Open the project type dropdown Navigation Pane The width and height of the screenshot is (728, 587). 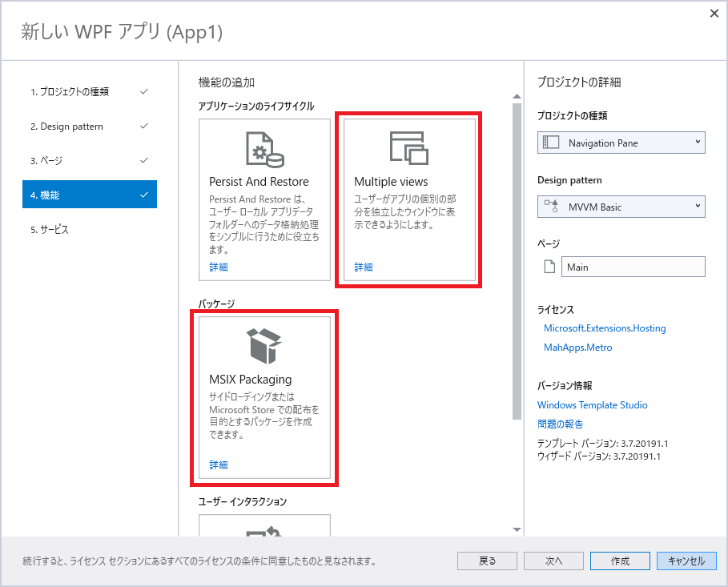click(621, 143)
